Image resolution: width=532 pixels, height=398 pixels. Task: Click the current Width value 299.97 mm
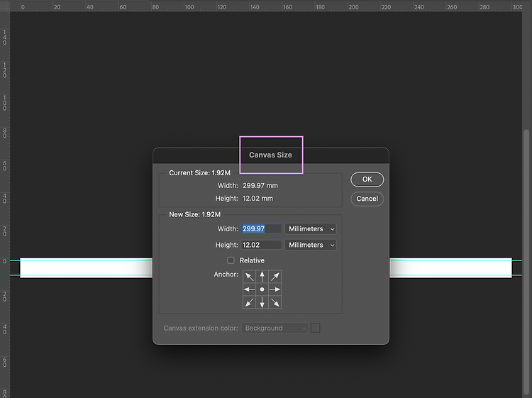[260, 186]
